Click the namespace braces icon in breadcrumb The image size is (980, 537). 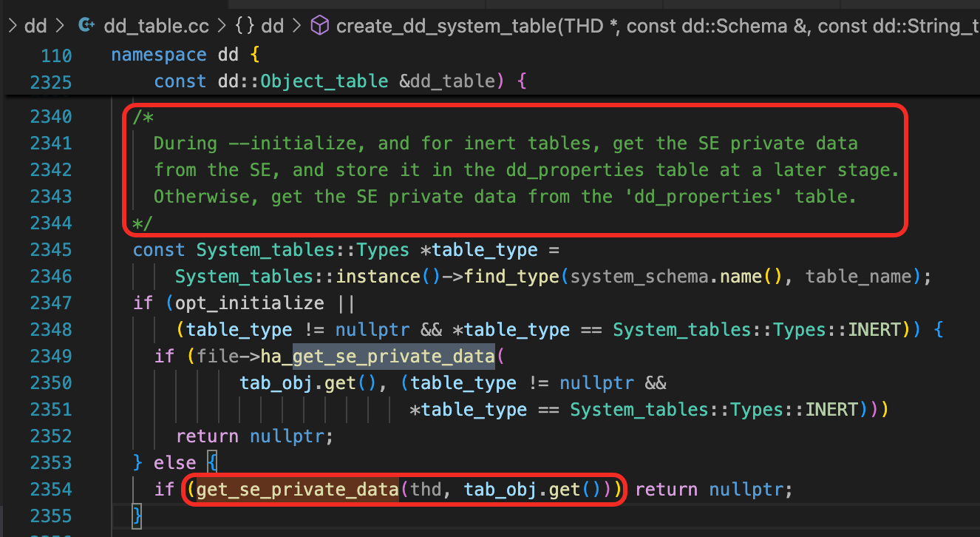244,27
